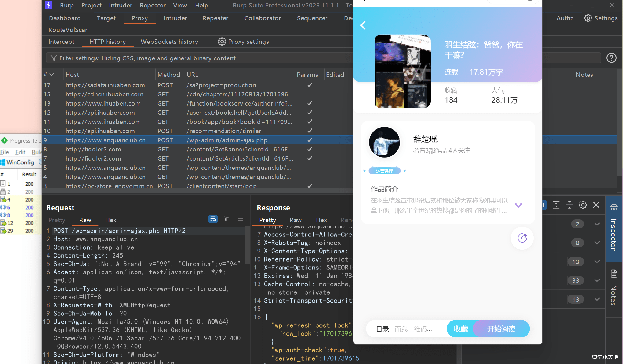
Task: Toggle the 收藏 favorite button
Action: (461, 329)
